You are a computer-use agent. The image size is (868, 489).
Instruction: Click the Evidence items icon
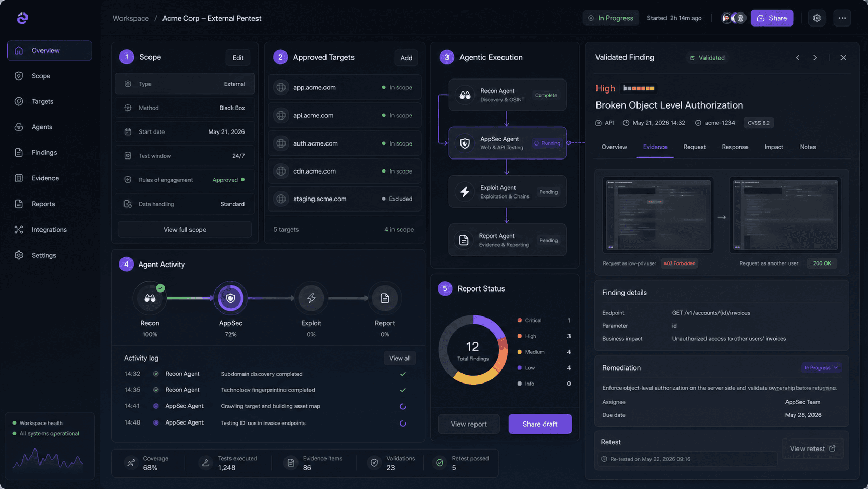tap(291, 462)
